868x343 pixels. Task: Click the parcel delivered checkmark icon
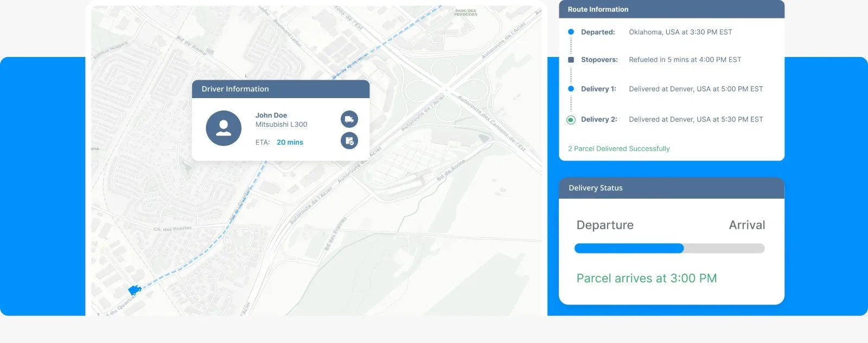point(349,141)
